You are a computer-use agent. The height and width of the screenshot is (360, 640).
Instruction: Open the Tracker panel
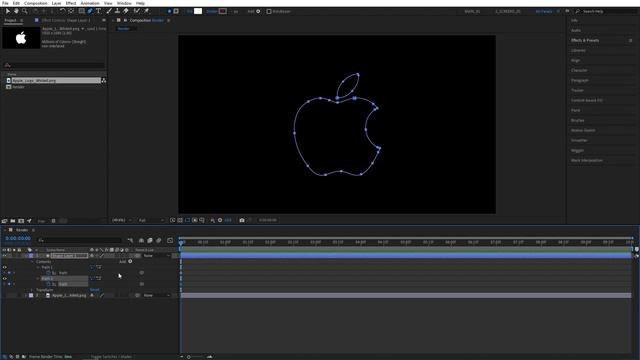pyautogui.click(x=577, y=90)
